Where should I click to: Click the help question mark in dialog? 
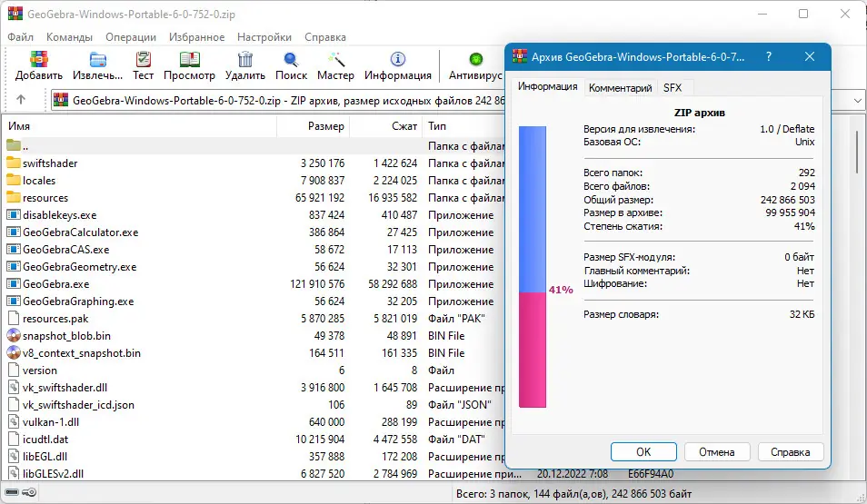(769, 56)
